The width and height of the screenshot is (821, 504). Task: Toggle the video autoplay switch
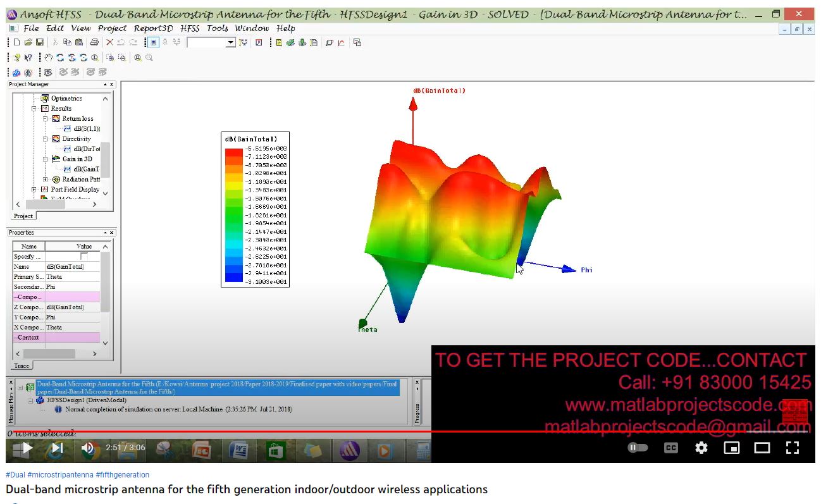(x=638, y=448)
